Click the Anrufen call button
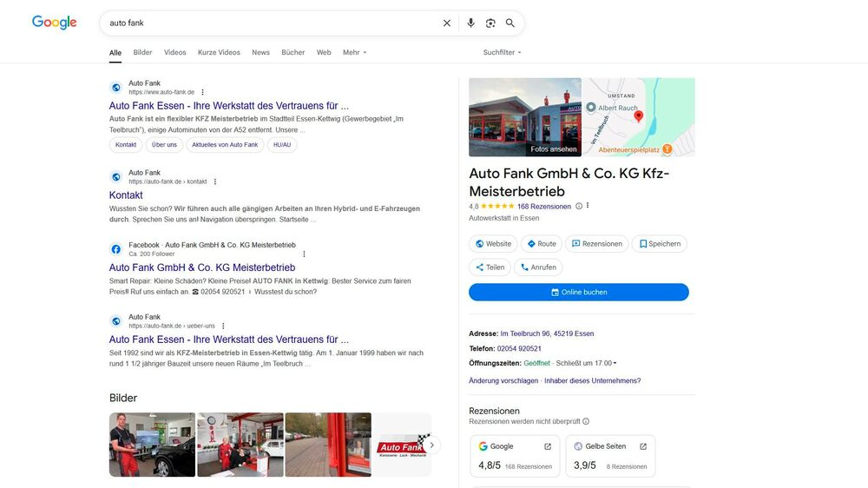The image size is (868, 488). [538, 267]
